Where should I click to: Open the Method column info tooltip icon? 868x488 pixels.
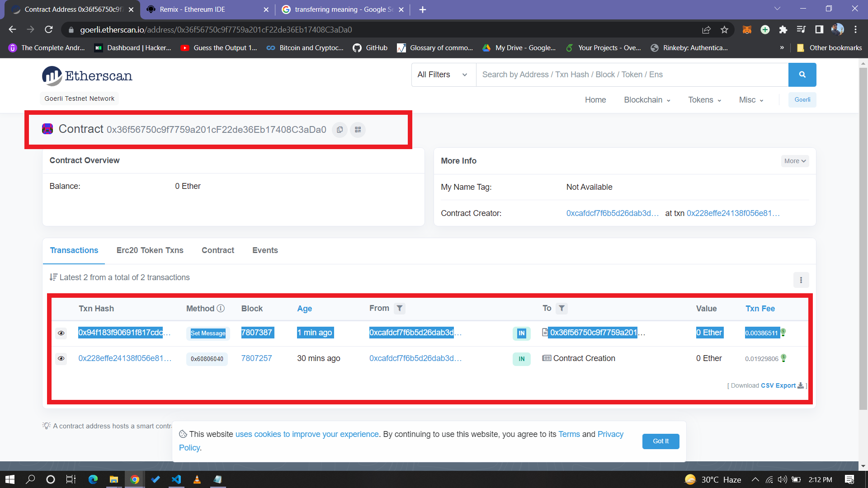point(221,308)
